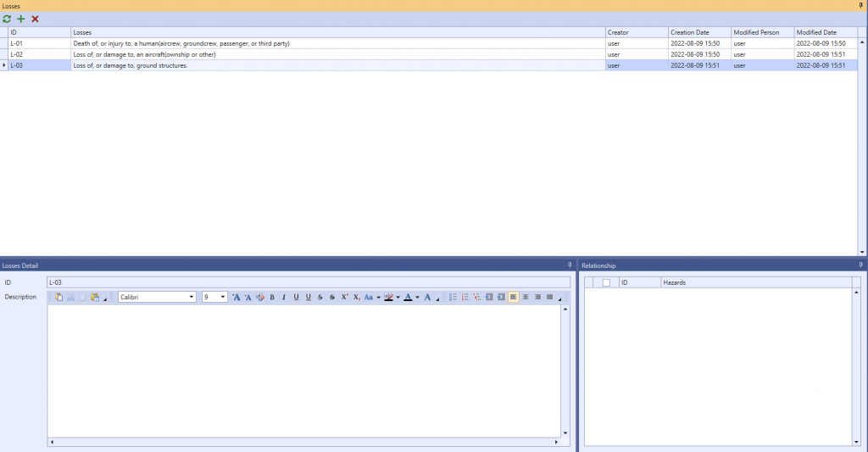This screenshot has height=452, width=868.
Task: Select justify text alignment
Action: click(549, 297)
